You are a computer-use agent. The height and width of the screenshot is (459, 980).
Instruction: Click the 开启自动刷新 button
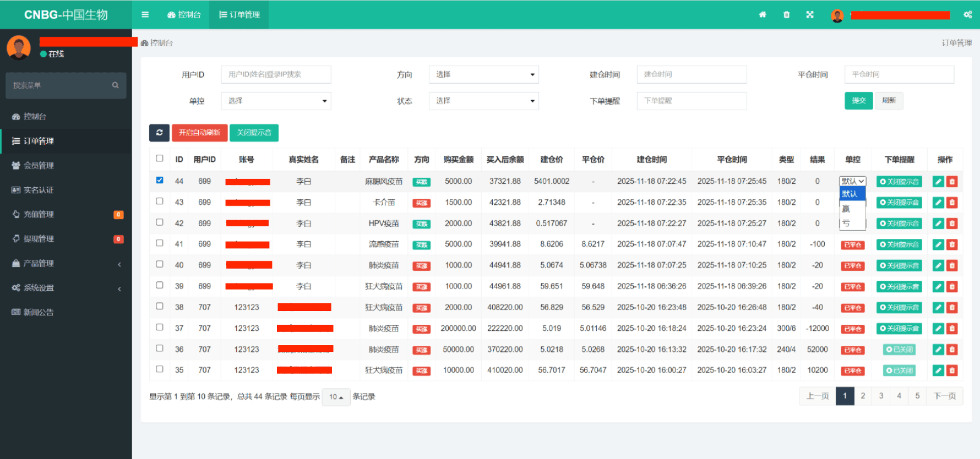tap(199, 132)
